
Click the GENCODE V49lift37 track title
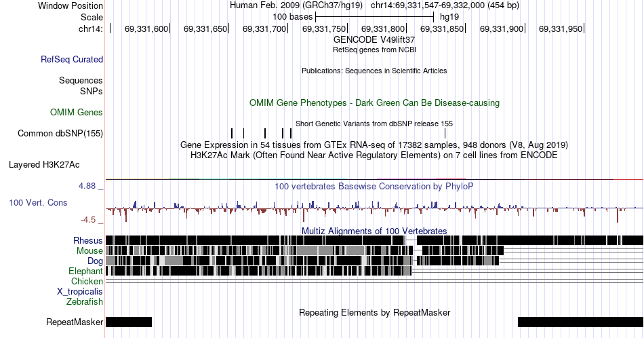tap(374, 39)
